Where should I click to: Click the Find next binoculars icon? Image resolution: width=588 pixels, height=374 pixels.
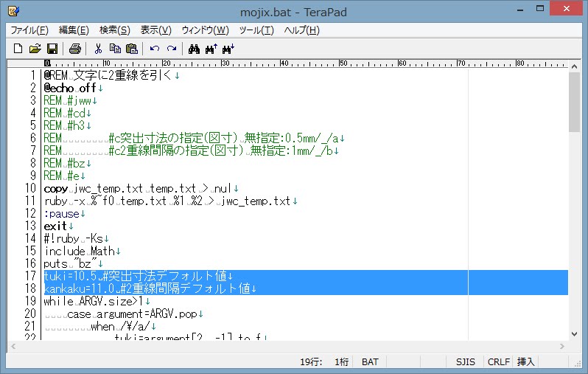coord(228,49)
